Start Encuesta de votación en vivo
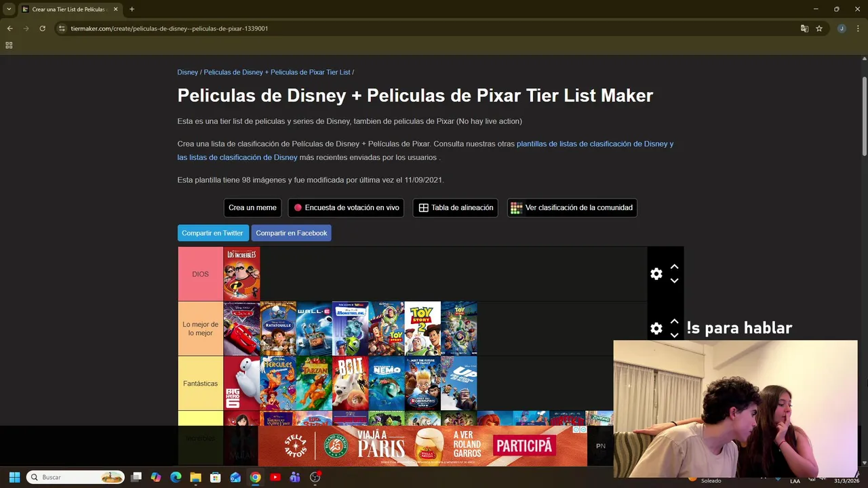868x488 pixels. pyautogui.click(x=346, y=207)
